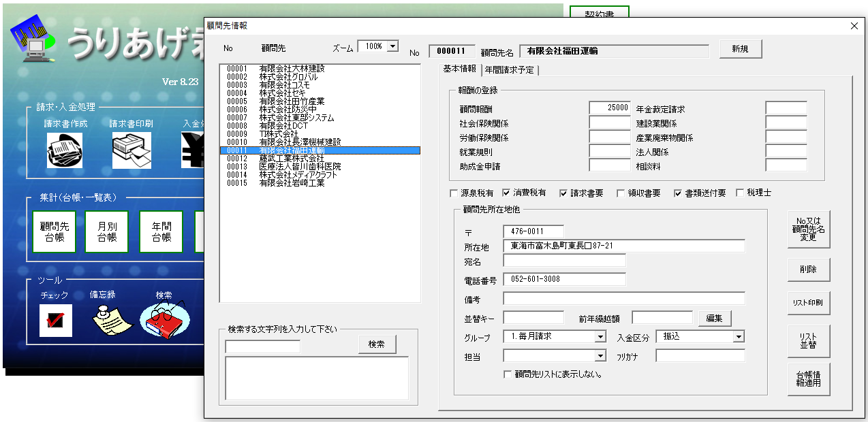Click postal code field showing 476-0011
This screenshot has height=422, width=868.
pyautogui.click(x=533, y=231)
